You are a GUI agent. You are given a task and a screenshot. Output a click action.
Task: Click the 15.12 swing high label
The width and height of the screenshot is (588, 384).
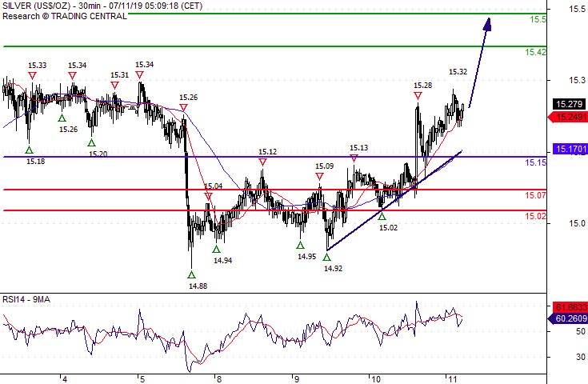(x=267, y=152)
